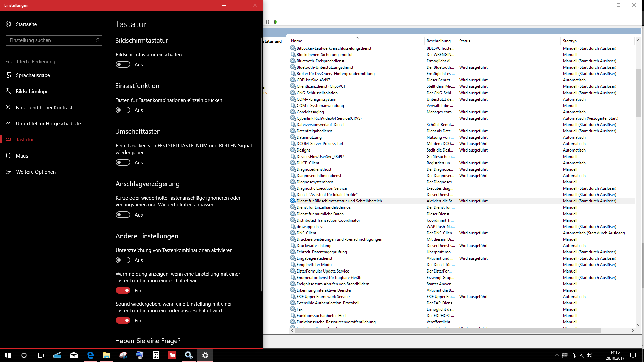Select Dienst für Bildschirmtastatur und Schreibbereich
This screenshot has width=644, height=362.
point(462,201)
